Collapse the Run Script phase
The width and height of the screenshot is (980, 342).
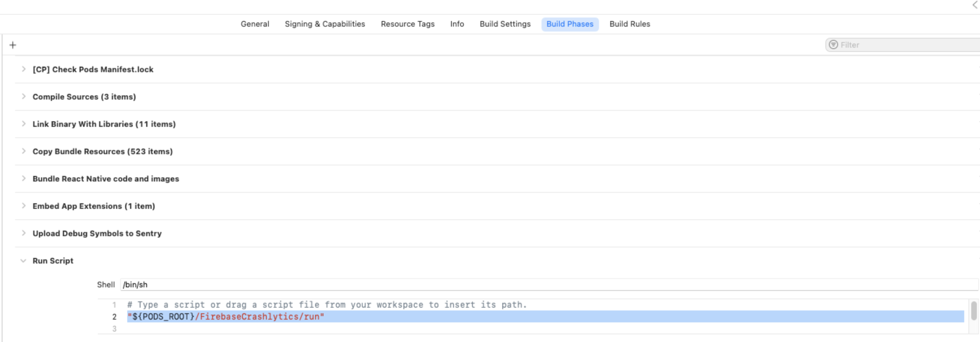23,261
